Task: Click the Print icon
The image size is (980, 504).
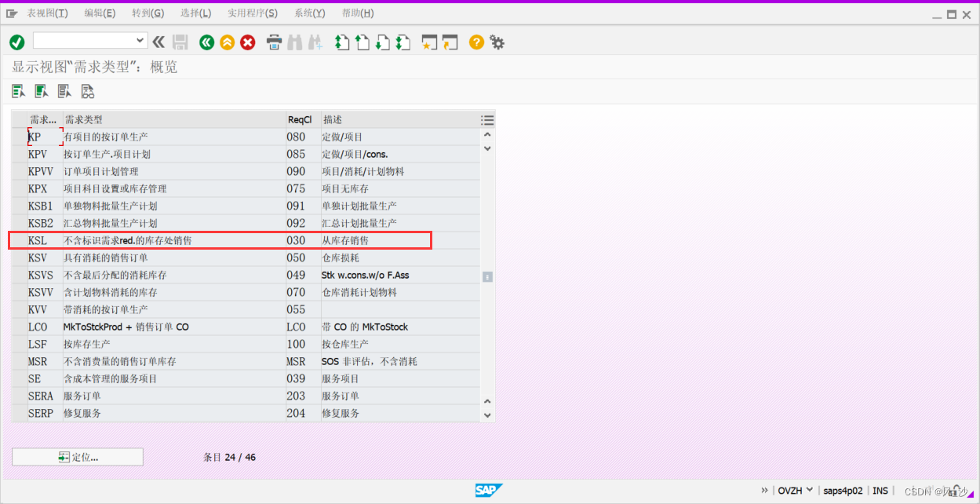Action: [x=273, y=42]
